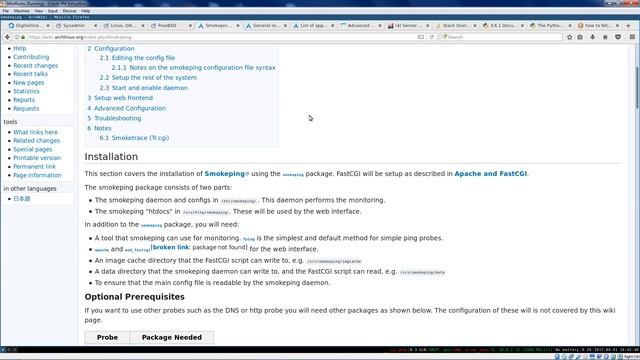Close the FreeBSD tab
This screenshot has width=640, height=360.
190,25
